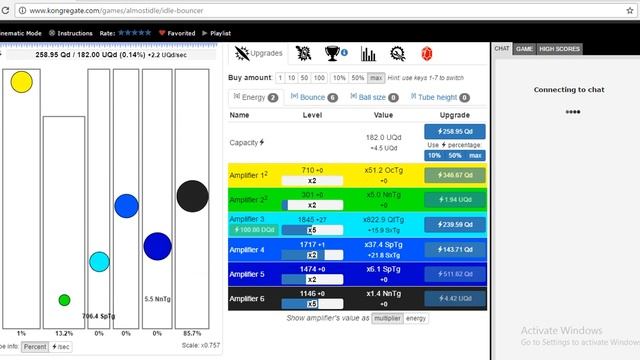
Task: Open the prestige gear-burst icon tab
Action: point(304,53)
